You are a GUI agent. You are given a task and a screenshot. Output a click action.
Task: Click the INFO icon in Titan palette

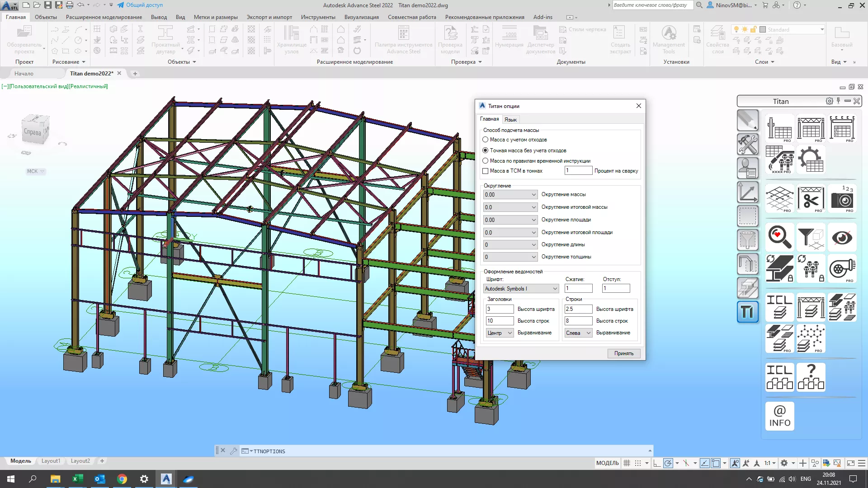(x=779, y=416)
